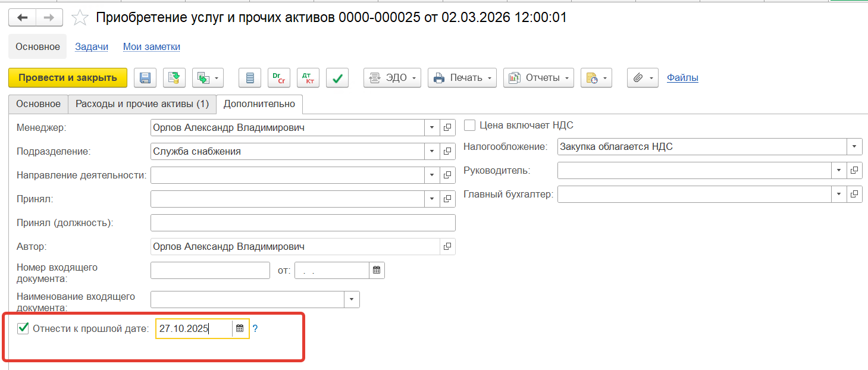Click the incoming document date 'от' field

pyautogui.click(x=332, y=270)
